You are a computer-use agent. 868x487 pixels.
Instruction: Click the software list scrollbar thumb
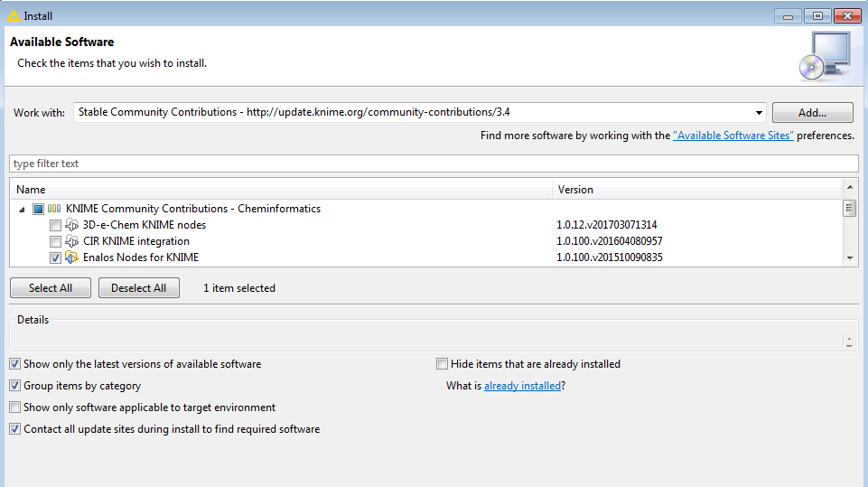pos(850,209)
